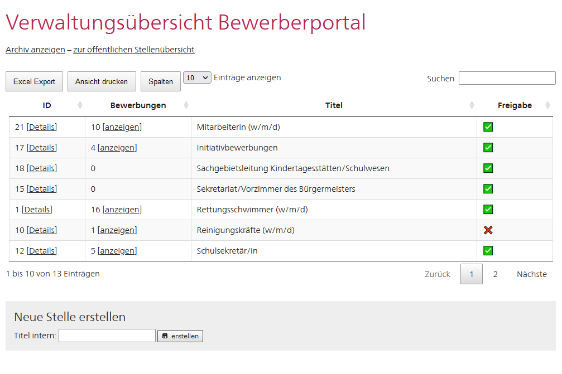562x374 pixels.
Task: Click the Freigabe checkmark for Sekretariat/Vorzimmer
Action: pos(488,189)
